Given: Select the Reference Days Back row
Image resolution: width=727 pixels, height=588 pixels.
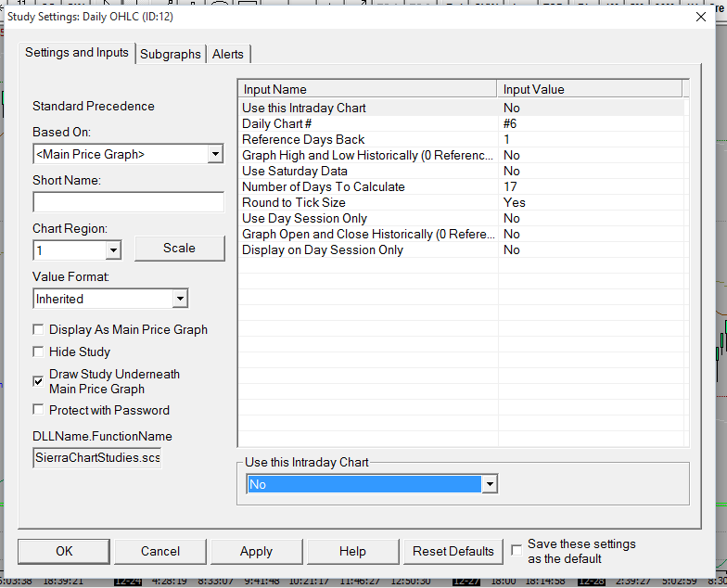Looking at the screenshot, I should pyautogui.click(x=462, y=139).
